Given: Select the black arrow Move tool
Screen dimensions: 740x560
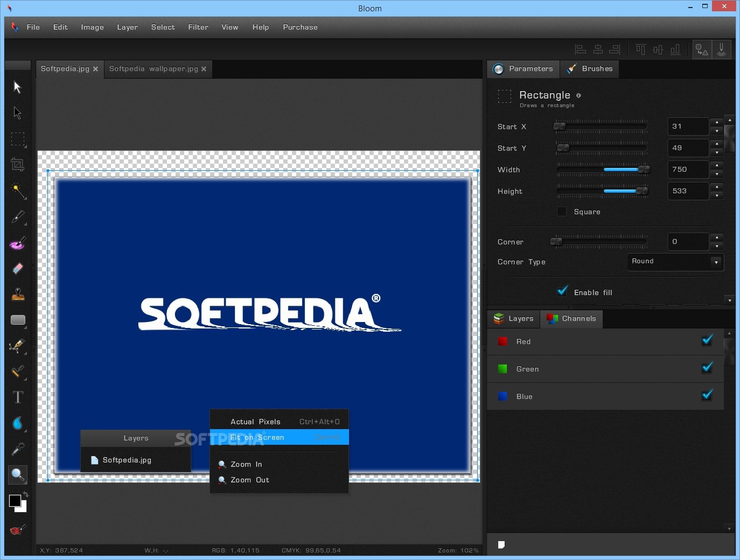Looking at the screenshot, I should tap(17, 87).
